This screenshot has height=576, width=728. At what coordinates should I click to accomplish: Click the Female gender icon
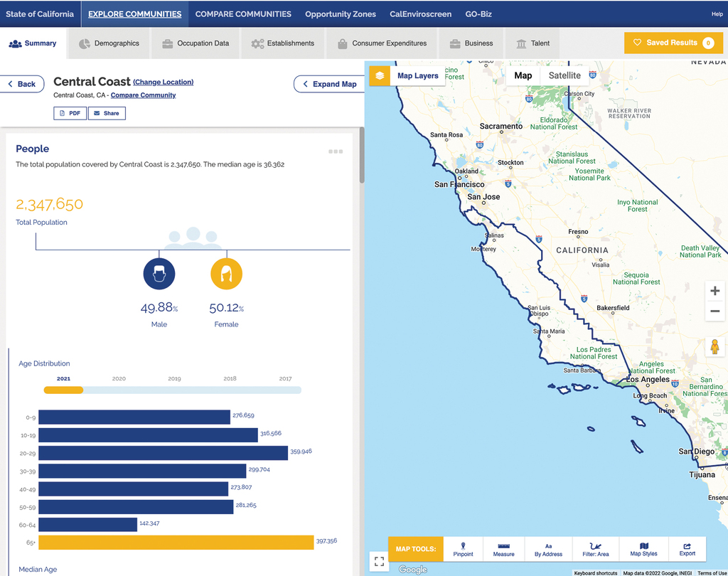click(226, 274)
